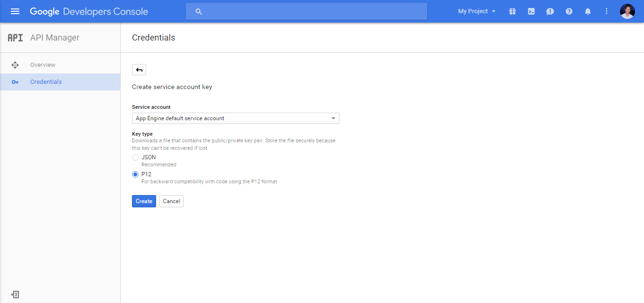This screenshot has height=303, width=644.
Task: Click the P12 backward compatibility description
Action: (x=209, y=182)
